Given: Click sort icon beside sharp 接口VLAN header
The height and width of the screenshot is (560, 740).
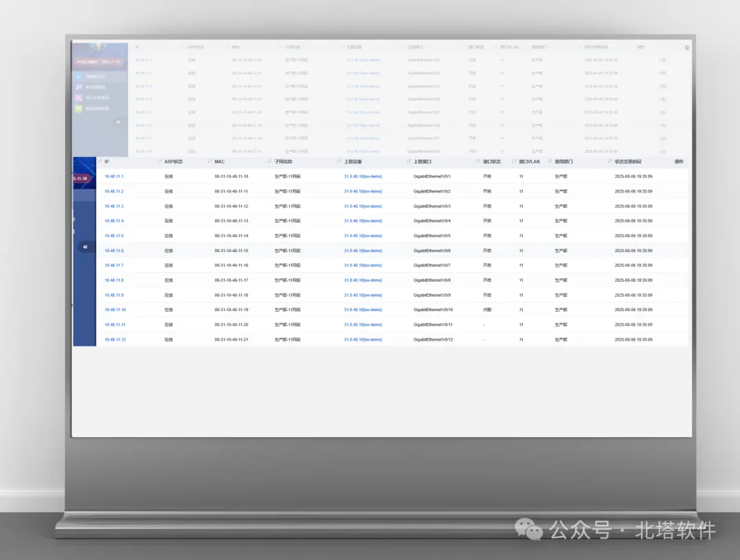Looking at the screenshot, I should click(x=514, y=162).
